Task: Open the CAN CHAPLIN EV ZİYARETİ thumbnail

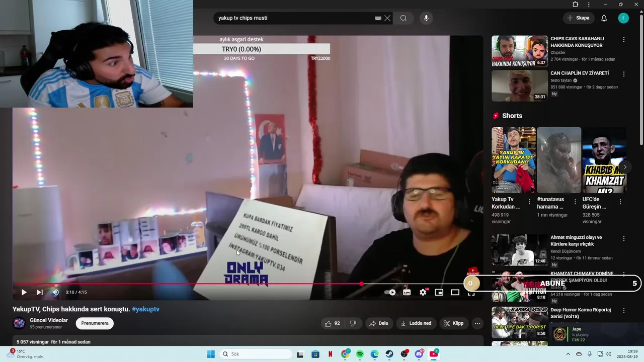Action: 520,85
